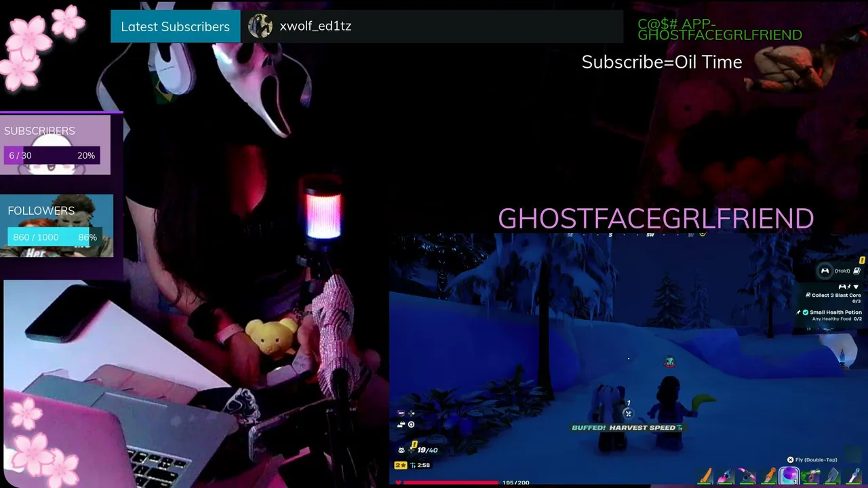
Task: Click the harvest buff icon beside 2:58
Action: coord(413,465)
